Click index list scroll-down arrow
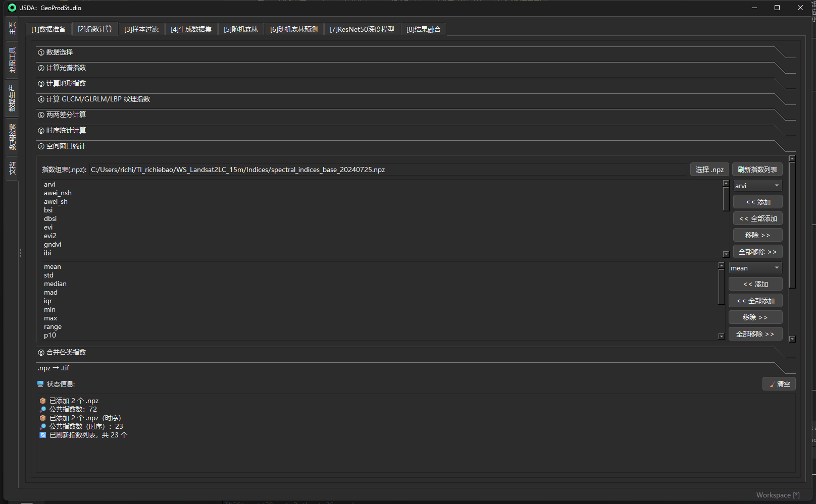The height and width of the screenshot is (504, 816). click(726, 254)
